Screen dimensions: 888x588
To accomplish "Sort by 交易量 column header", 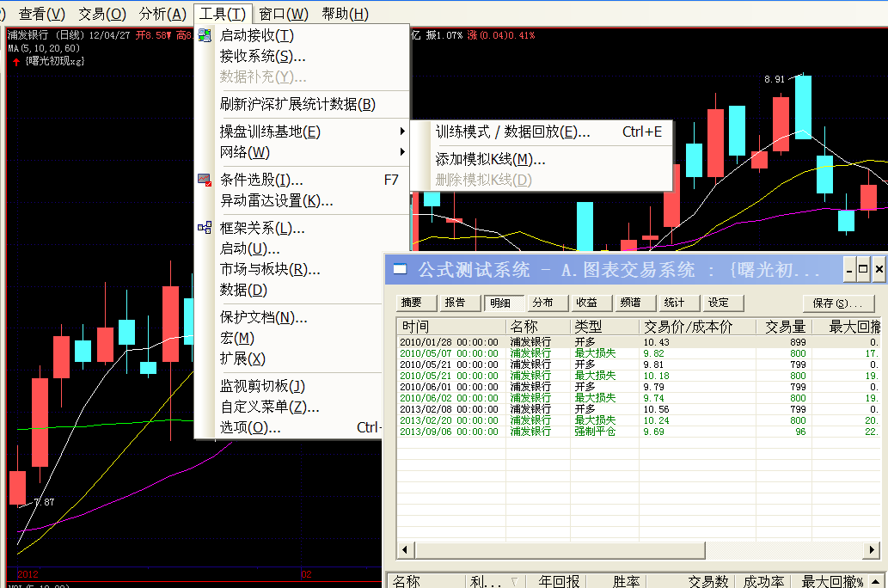I will pos(784,327).
